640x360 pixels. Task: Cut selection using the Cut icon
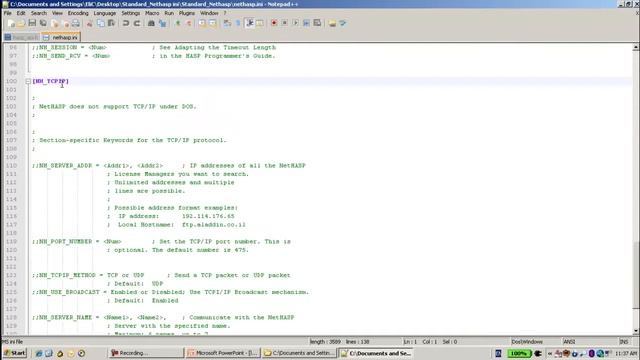click(x=89, y=23)
